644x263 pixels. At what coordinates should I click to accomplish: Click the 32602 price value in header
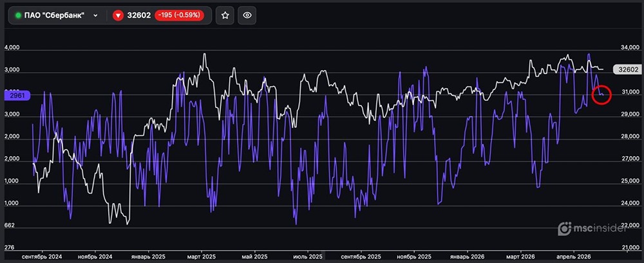[x=139, y=15]
